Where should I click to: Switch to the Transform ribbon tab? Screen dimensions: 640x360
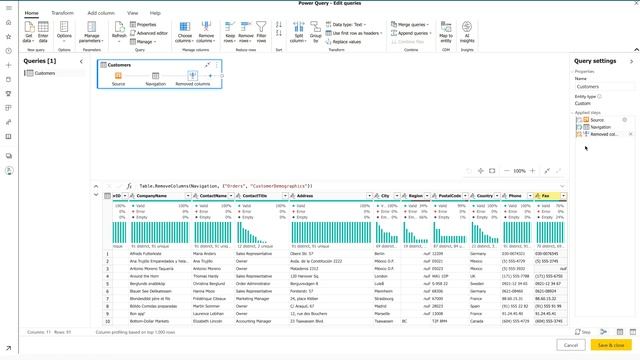[x=62, y=13]
